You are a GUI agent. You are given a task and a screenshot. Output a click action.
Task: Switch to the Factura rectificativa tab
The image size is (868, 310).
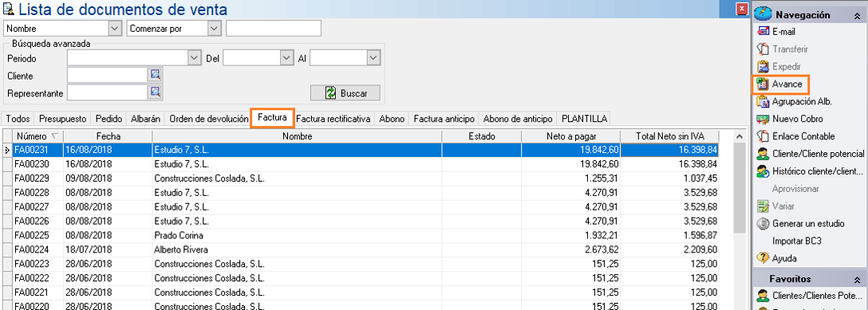pyautogui.click(x=333, y=119)
